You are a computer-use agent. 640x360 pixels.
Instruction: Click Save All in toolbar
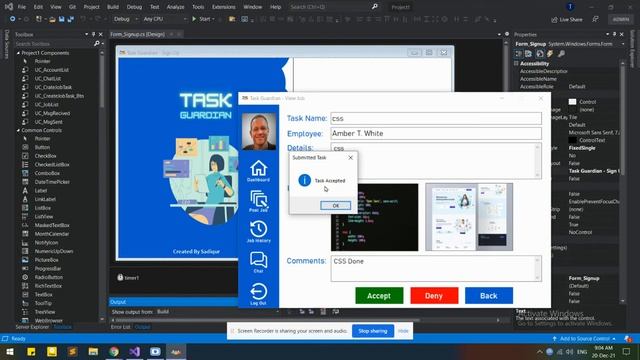point(71,19)
